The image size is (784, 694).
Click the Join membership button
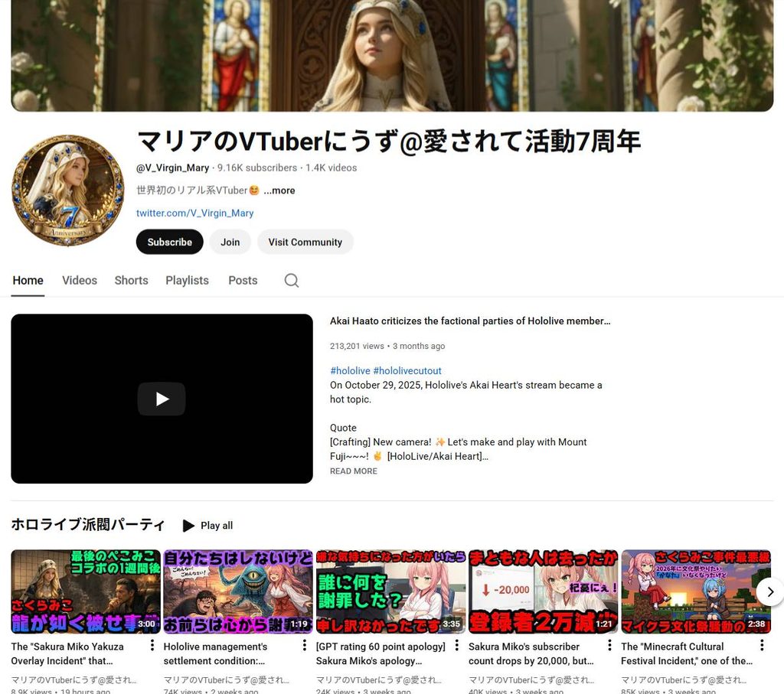point(230,242)
